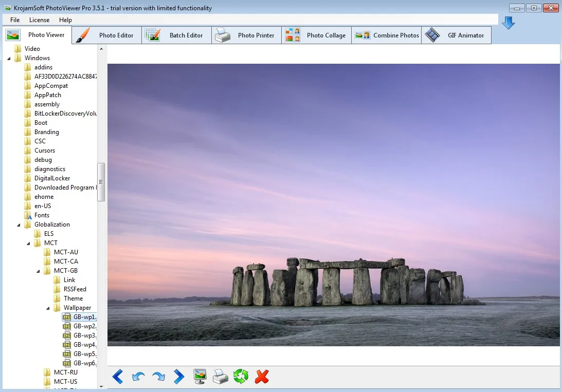Open the License menu

pyautogui.click(x=39, y=20)
